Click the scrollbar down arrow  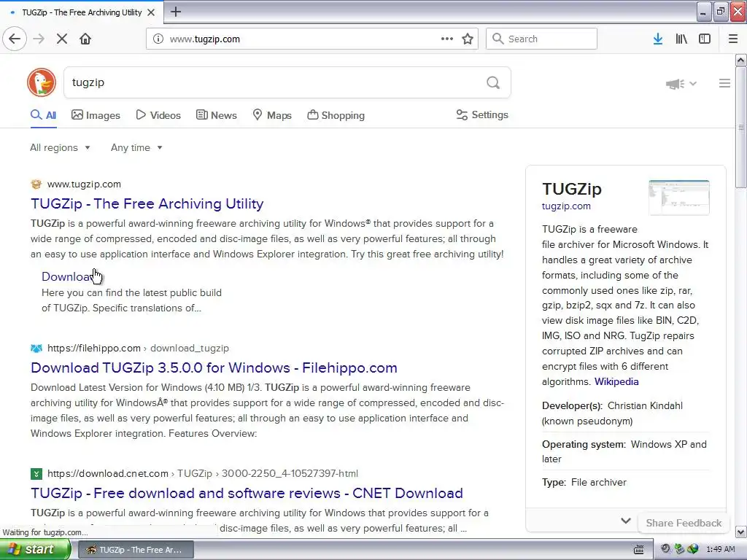741,532
